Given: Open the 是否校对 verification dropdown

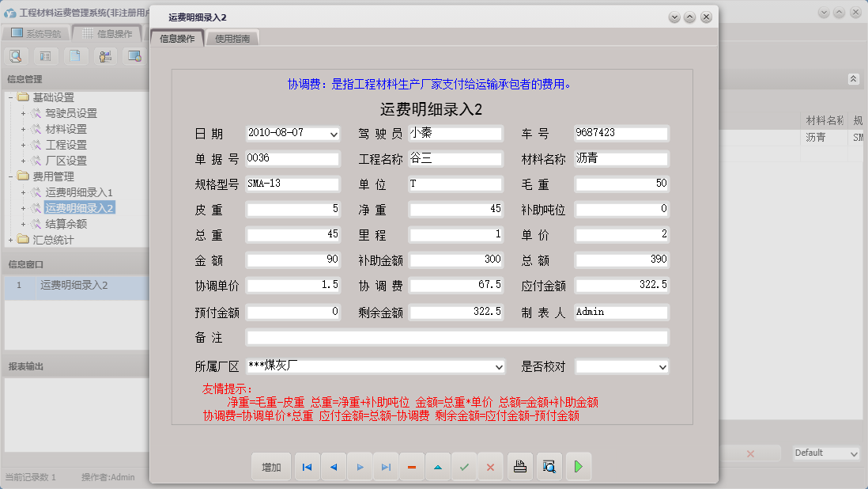Looking at the screenshot, I should [661, 367].
